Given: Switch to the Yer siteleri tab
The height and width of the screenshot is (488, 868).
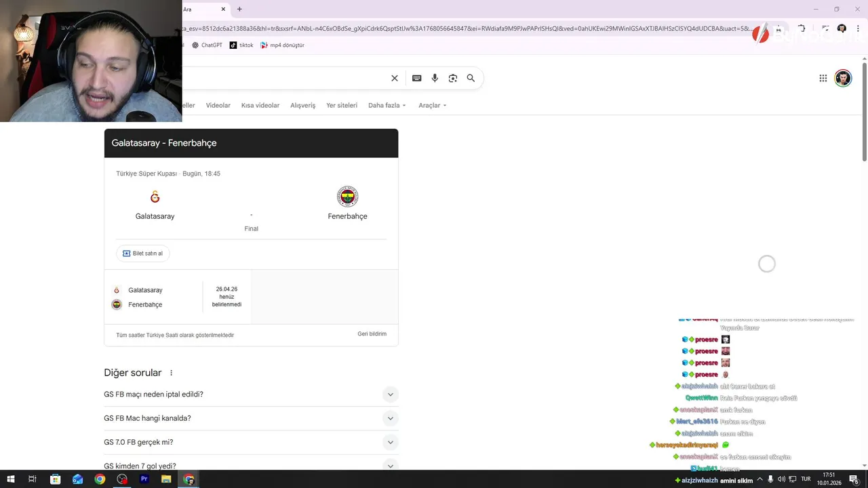Looking at the screenshot, I should (x=342, y=105).
